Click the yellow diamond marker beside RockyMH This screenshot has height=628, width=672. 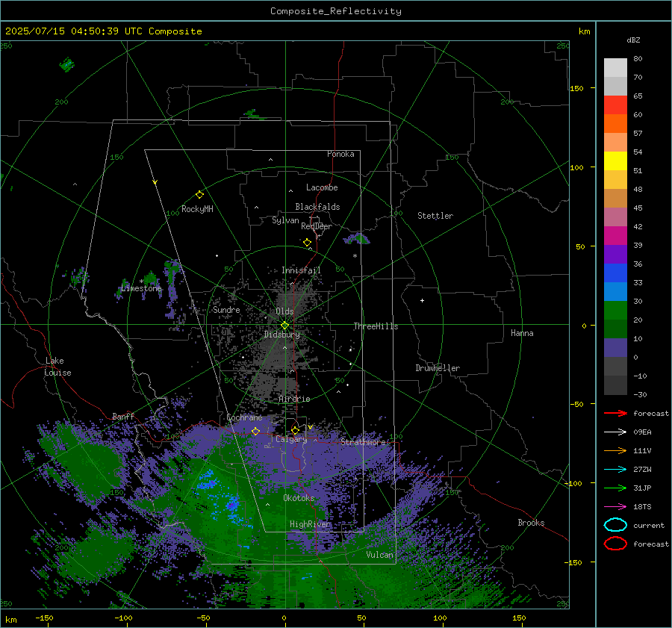[x=199, y=195]
